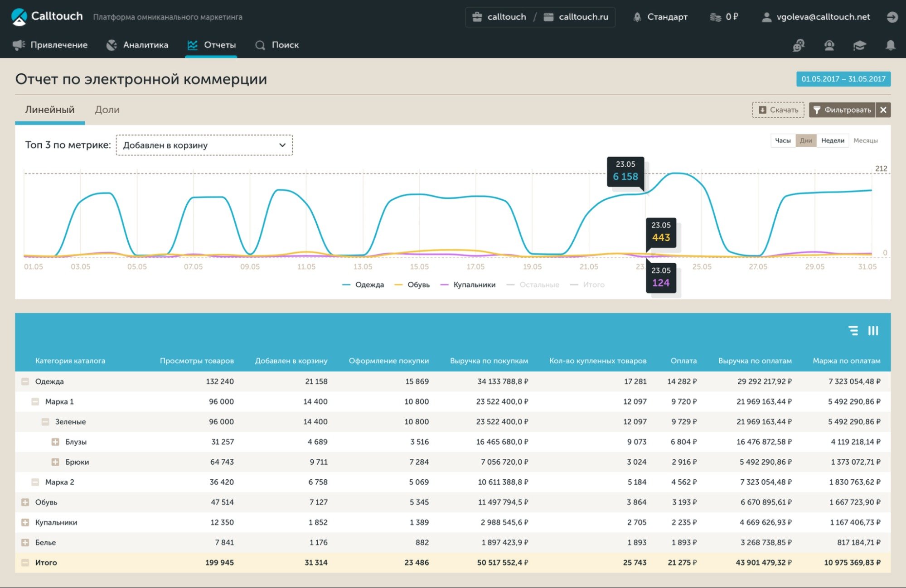The width and height of the screenshot is (906, 588).
Task: Open the notifications bell
Action: click(890, 45)
